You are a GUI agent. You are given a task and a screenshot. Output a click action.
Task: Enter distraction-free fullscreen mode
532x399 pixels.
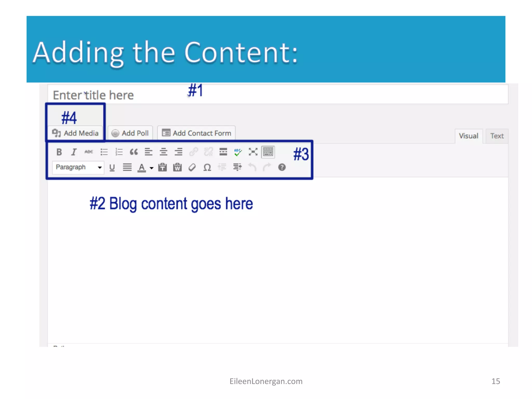[x=253, y=152]
